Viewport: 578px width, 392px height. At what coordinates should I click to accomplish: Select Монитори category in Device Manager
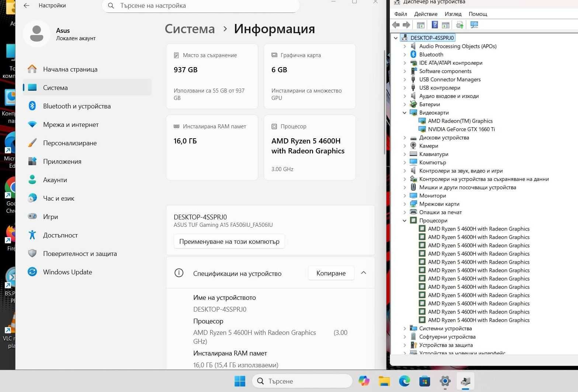[x=432, y=195]
